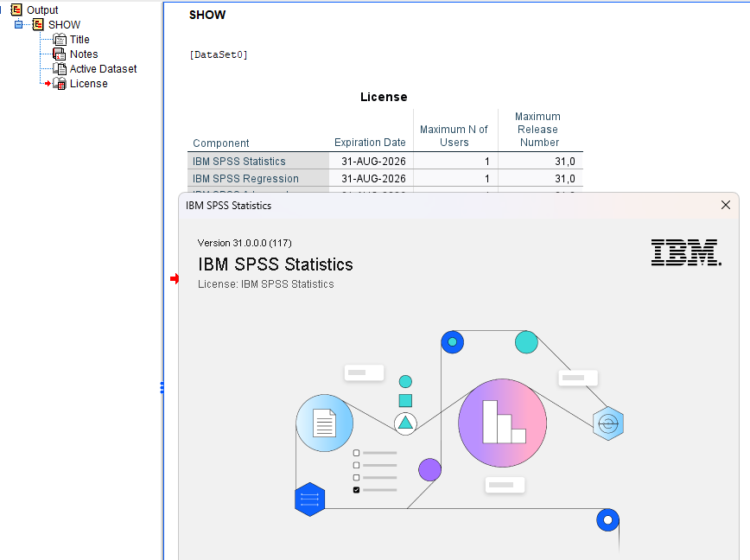Viewport: 750px width, 560px height.
Task: Collapse the SHOW node in outline
Action: 19,24
